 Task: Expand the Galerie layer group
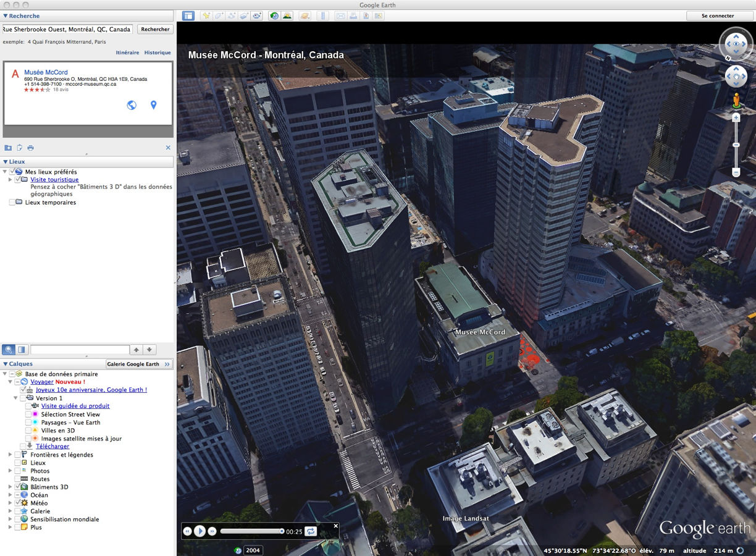pyautogui.click(x=10, y=511)
